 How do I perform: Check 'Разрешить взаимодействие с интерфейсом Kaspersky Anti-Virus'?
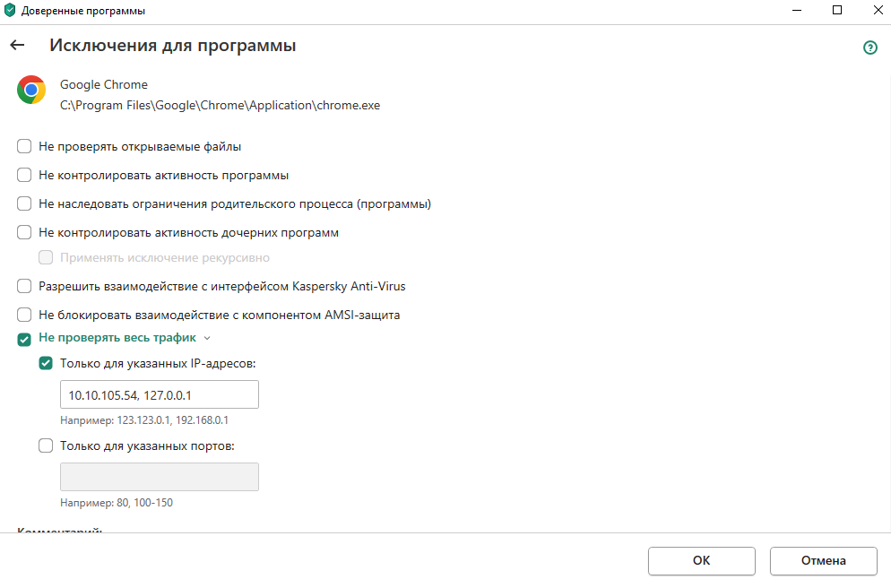(25, 287)
